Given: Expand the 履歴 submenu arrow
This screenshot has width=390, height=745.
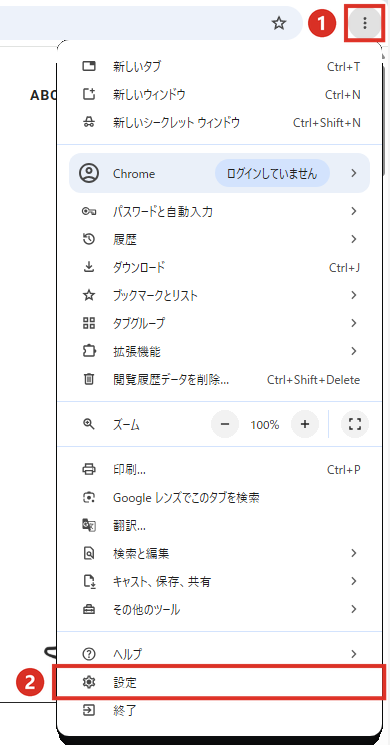Looking at the screenshot, I should tap(353, 239).
